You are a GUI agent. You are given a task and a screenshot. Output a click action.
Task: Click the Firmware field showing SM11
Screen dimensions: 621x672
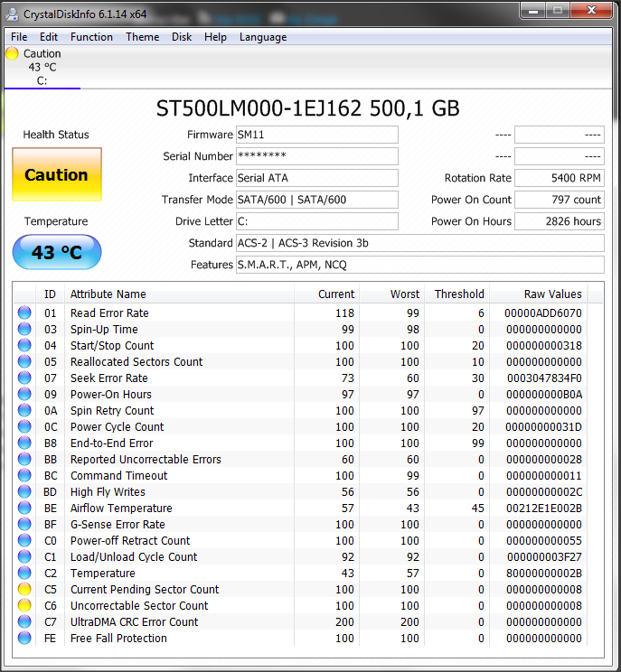[x=317, y=135]
